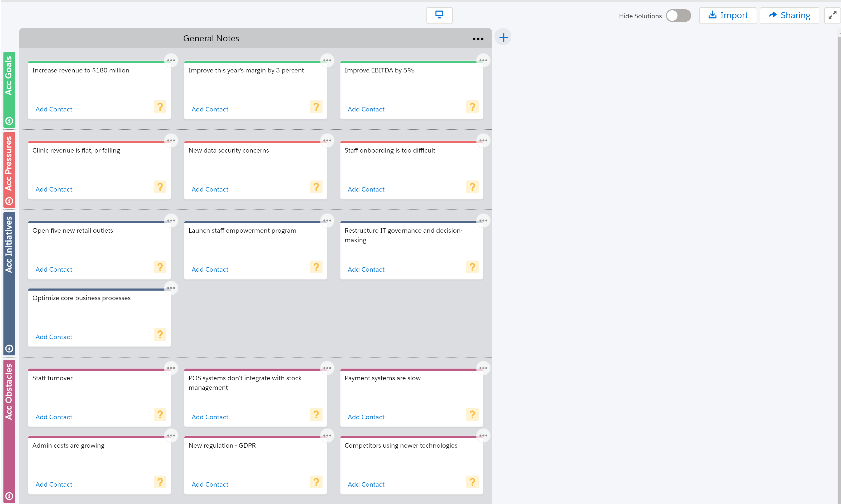The height and width of the screenshot is (504, 841).
Task: Expand the board to fullscreen
Action: tap(833, 15)
